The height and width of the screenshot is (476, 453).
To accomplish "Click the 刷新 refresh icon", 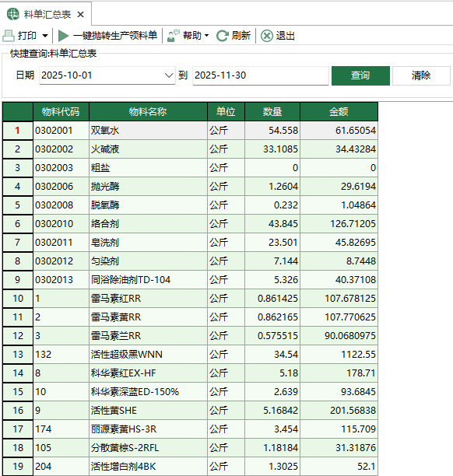I will click(x=223, y=36).
